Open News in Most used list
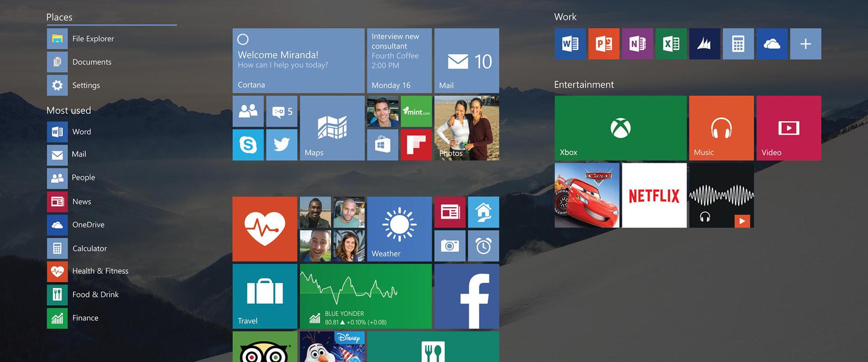 coord(69,201)
